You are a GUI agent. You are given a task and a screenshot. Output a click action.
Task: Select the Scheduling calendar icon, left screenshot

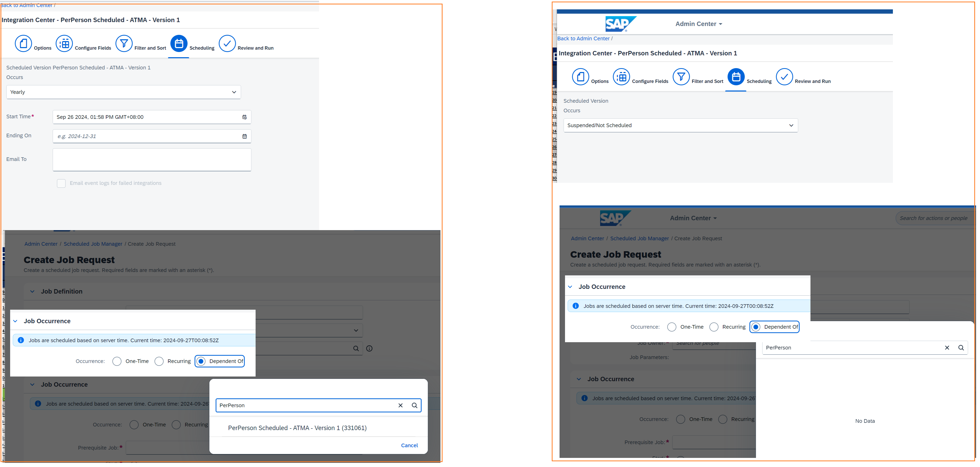tap(179, 43)
